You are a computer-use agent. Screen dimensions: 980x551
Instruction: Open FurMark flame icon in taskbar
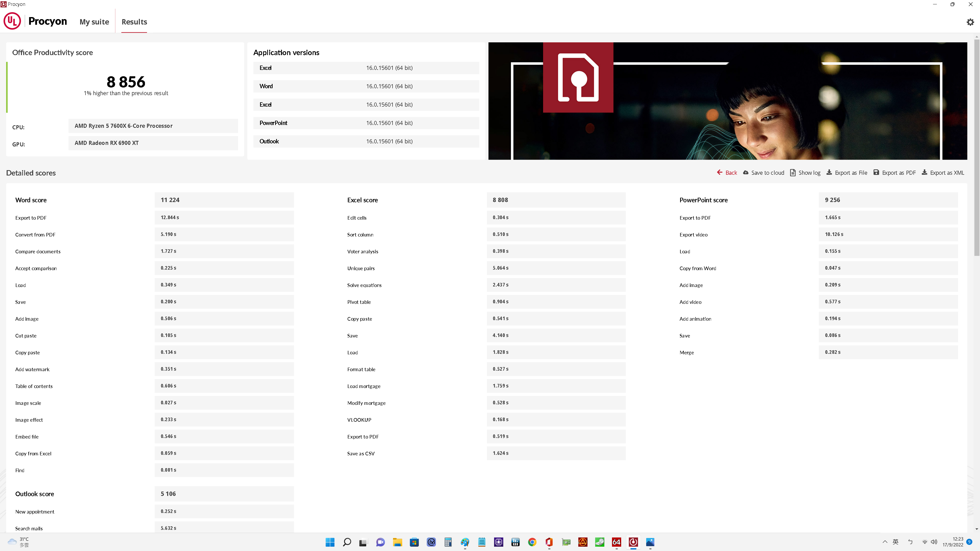tap(582, 542)
